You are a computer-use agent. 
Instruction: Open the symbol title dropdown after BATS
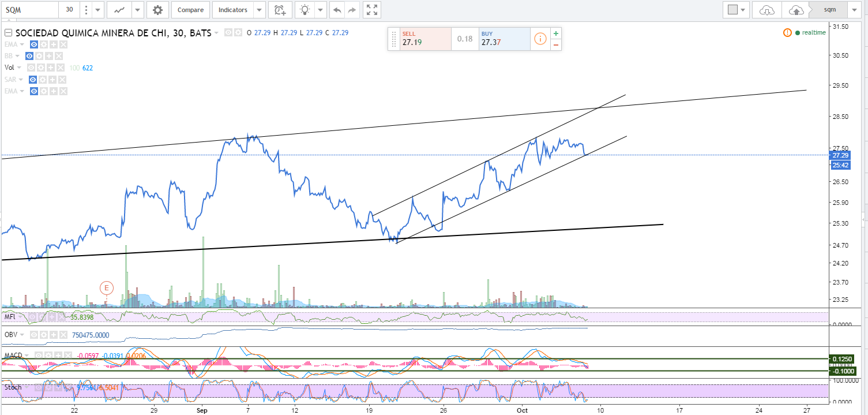point(216,33)
